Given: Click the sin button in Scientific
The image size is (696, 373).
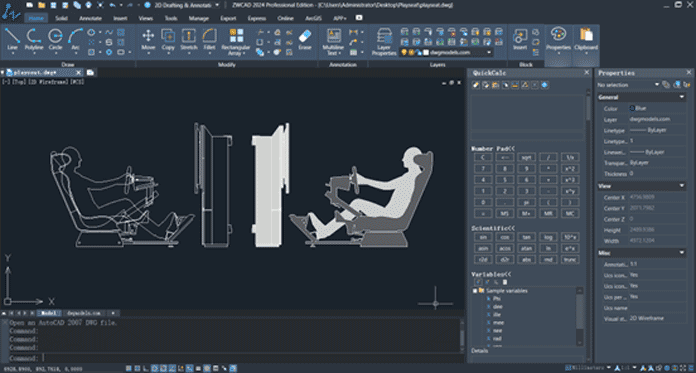Looking at the screenshot, I should (482, 237).
